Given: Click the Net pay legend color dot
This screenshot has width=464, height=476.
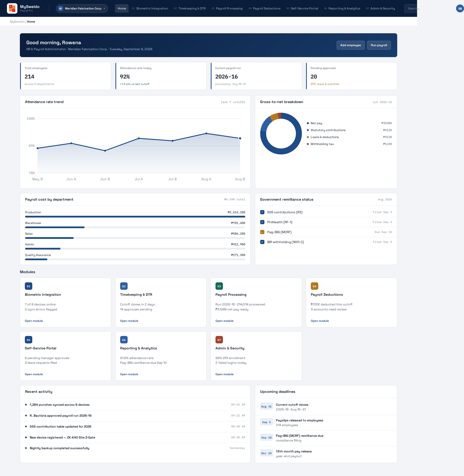Looking at the screenshot, I should click(x=308, y=123).
